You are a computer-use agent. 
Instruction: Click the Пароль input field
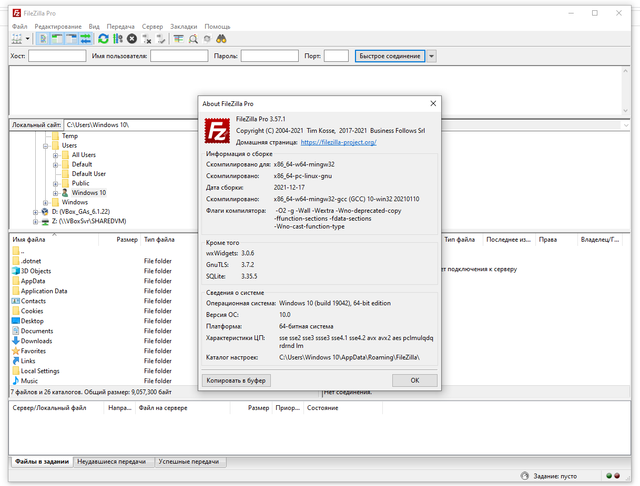click(x=270, y=56)
